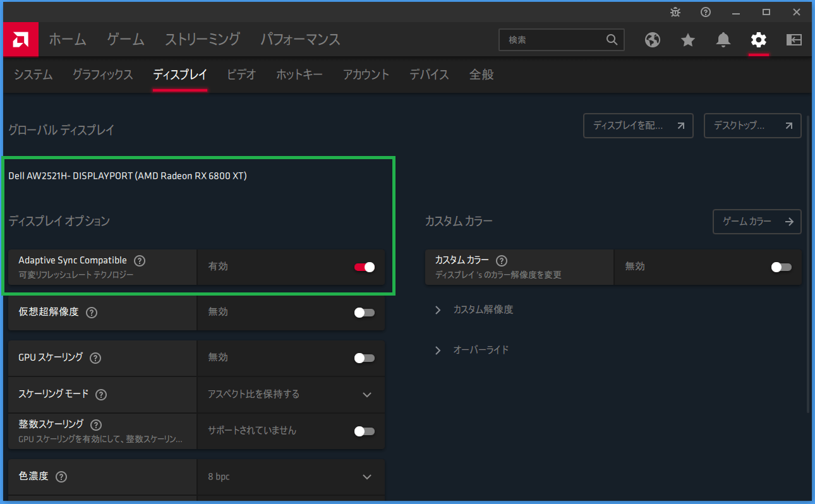815x504 pixels.
Task: Enable 仮想超解像度 switch
Action: pos(365,313)
